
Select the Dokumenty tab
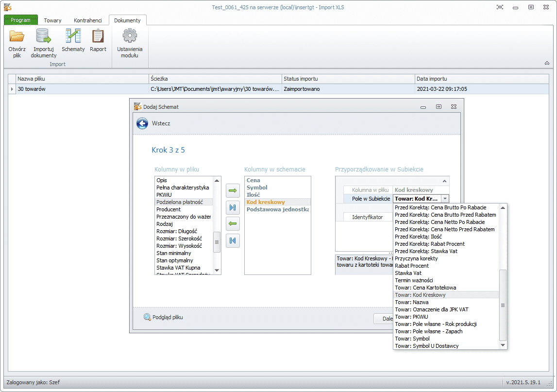tap(127, 20)
